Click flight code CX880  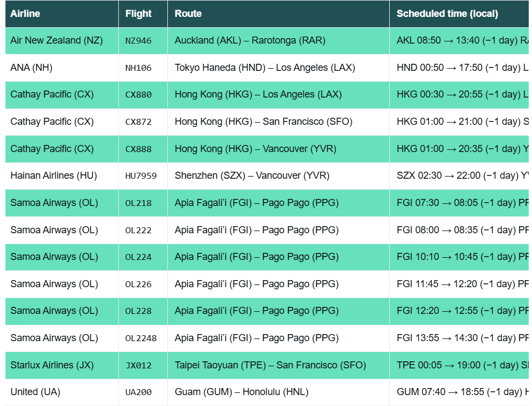138,95
